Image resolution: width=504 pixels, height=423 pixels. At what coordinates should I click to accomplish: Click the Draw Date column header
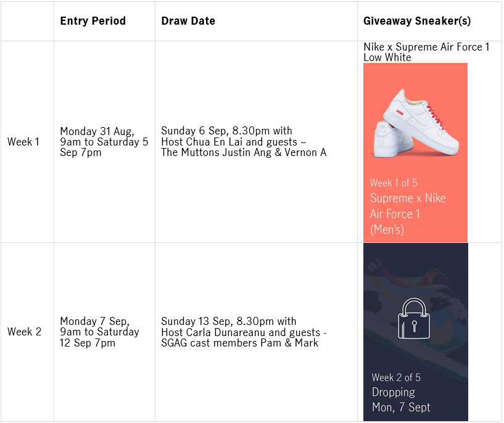click(x=188, y=21)
